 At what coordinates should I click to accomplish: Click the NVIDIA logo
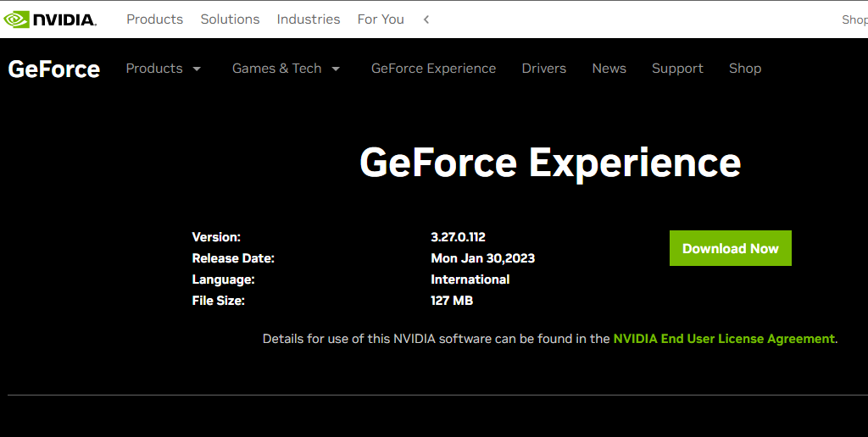[50, 19]
